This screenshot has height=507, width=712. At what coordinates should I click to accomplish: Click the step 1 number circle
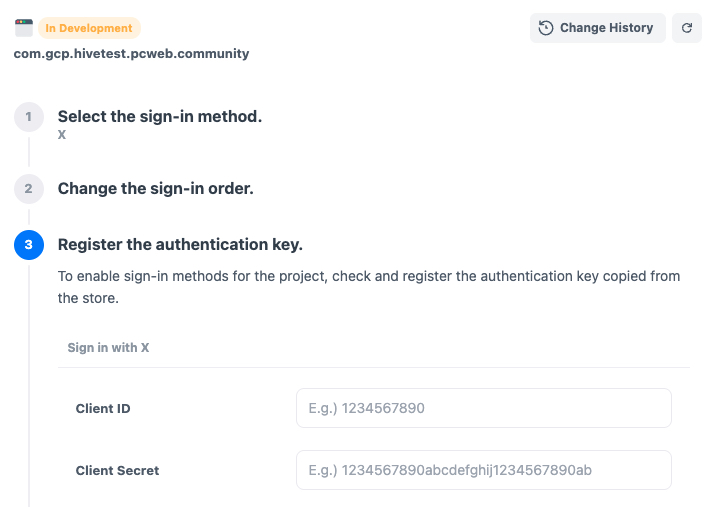tap(28, 117)
